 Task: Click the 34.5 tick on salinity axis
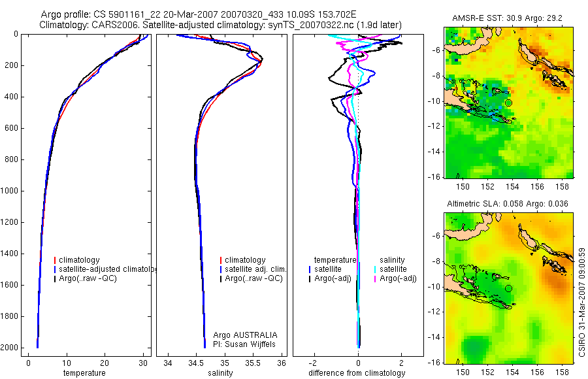196,363
